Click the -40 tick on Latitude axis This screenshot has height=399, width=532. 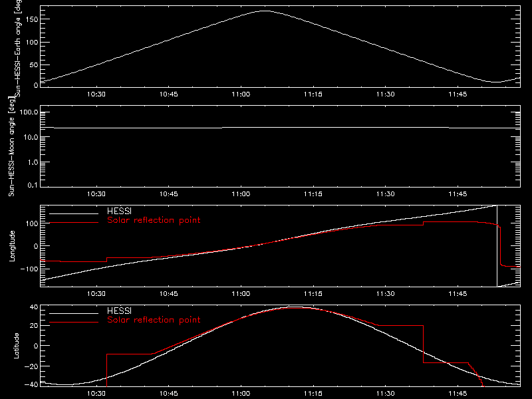point(31,385)
